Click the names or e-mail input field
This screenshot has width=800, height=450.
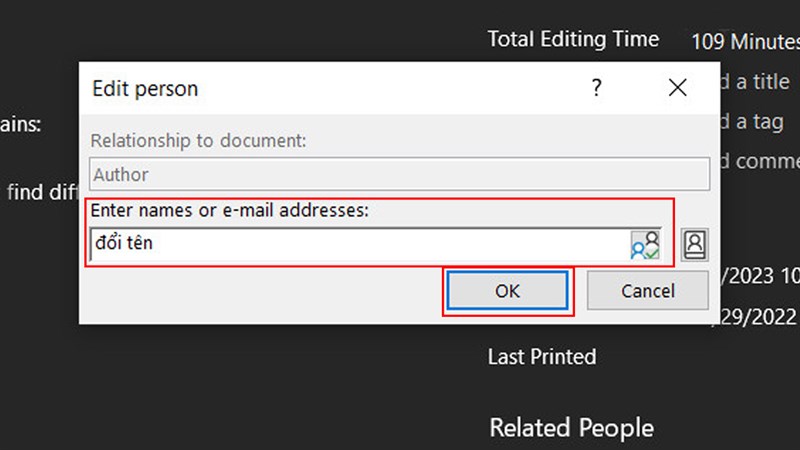pos(355,244)
